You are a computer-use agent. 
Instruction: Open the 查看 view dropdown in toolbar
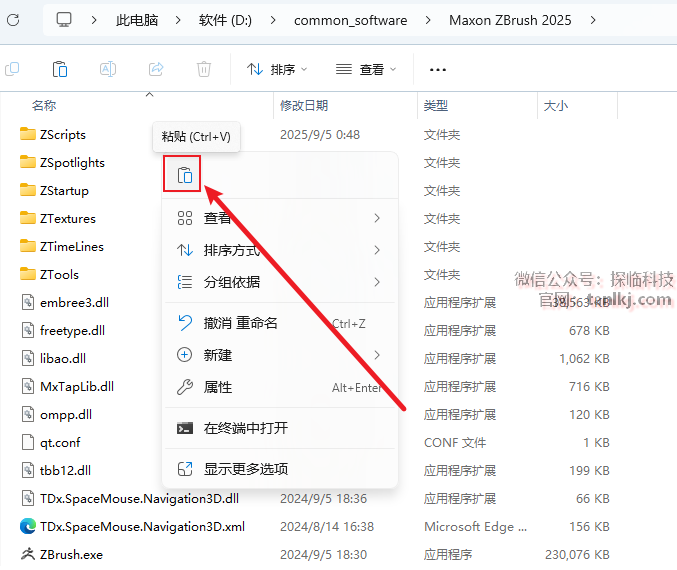[366, 69]
